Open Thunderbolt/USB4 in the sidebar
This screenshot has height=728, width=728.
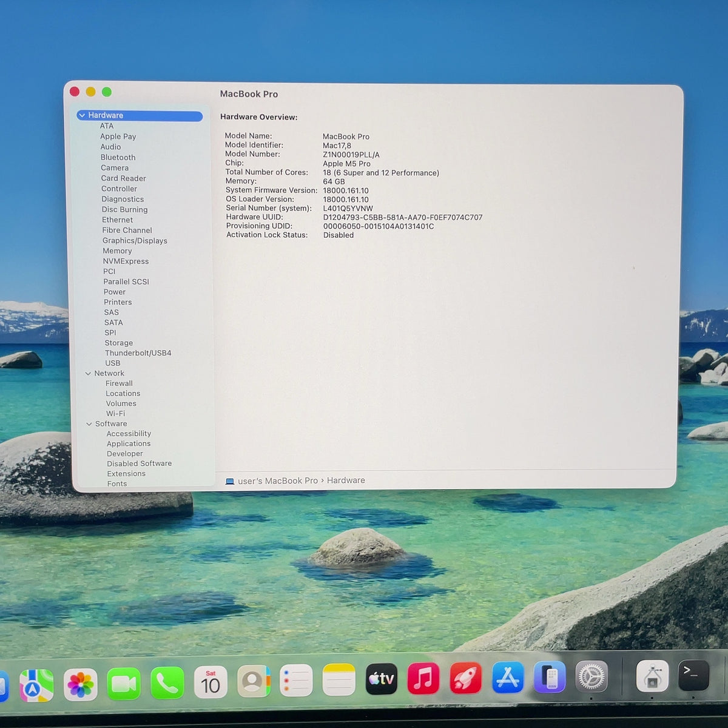click(138, 353)
